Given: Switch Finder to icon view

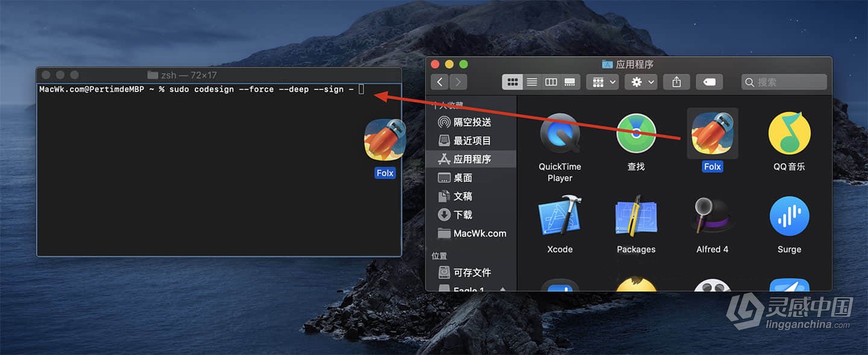Looking at the screenshot, I should click(x=513, y=82).
